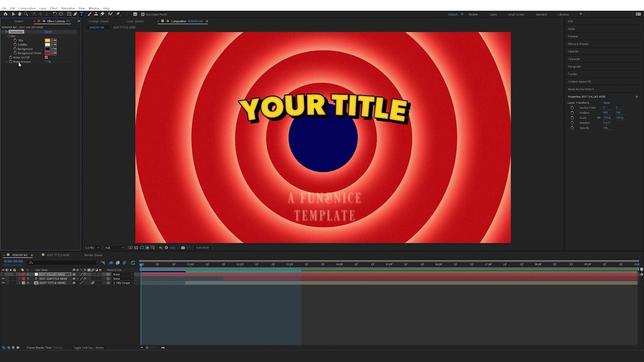644x362 pixels.
Task: Select the Selection arrow tool
Action: tap(13, 14)
